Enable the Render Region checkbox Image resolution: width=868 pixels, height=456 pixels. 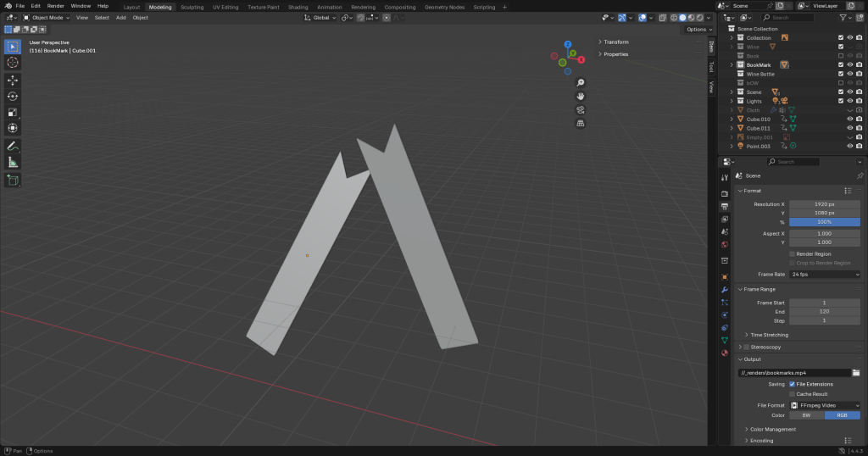click(x=793, y=253)
